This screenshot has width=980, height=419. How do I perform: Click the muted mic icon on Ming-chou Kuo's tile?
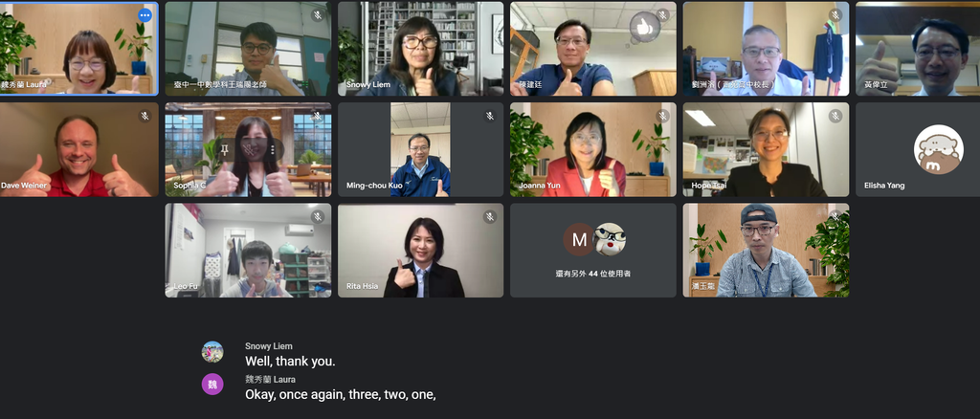490,116
